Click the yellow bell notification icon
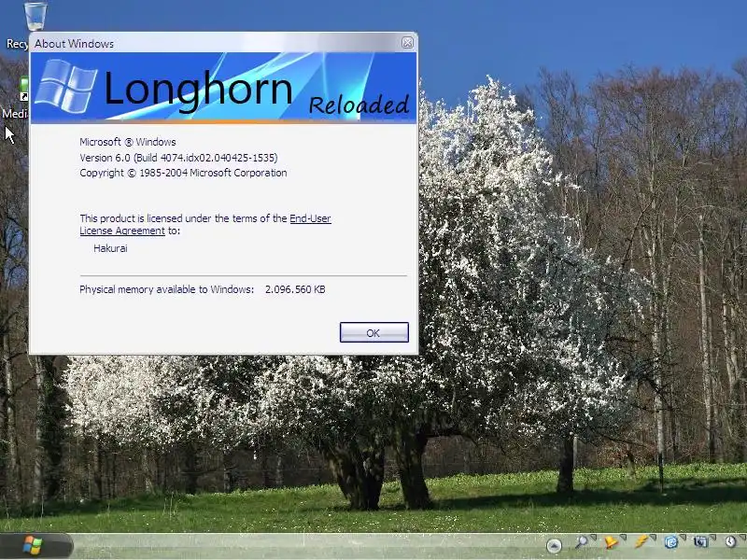Screen dimensions: 747x560 point(611,542)
